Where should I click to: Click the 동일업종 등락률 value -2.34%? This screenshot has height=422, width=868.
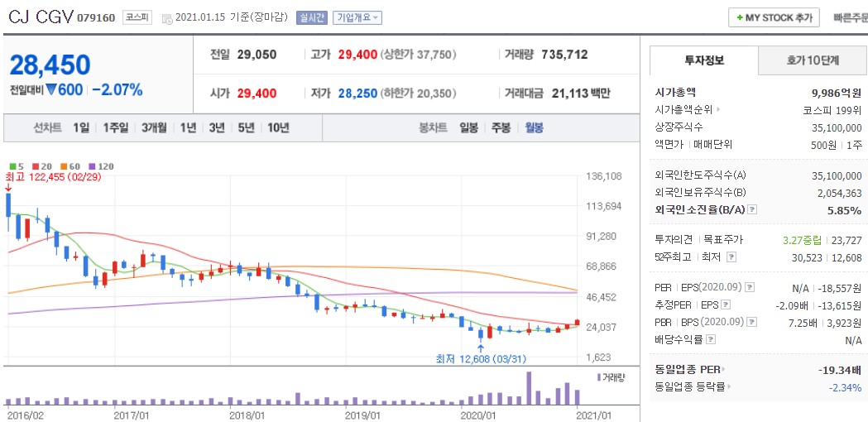click(845, 386)
